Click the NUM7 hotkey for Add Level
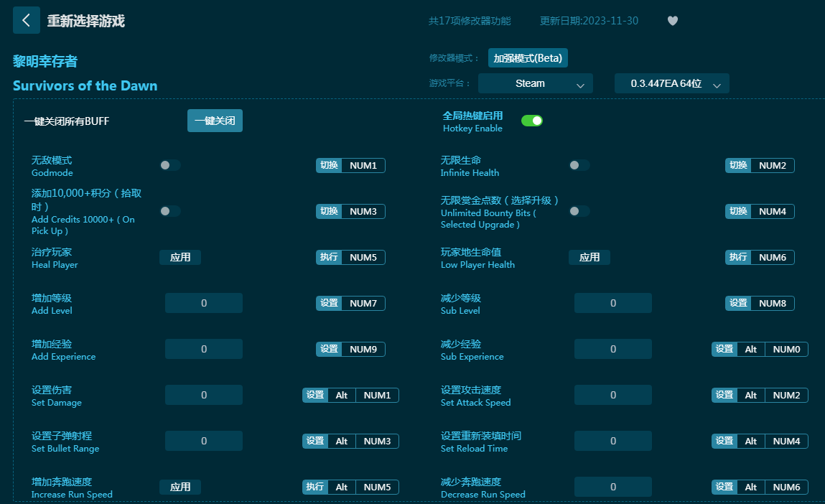Viewport: 825px width, 504px height. pyautogui.click(x=363, y=303)
